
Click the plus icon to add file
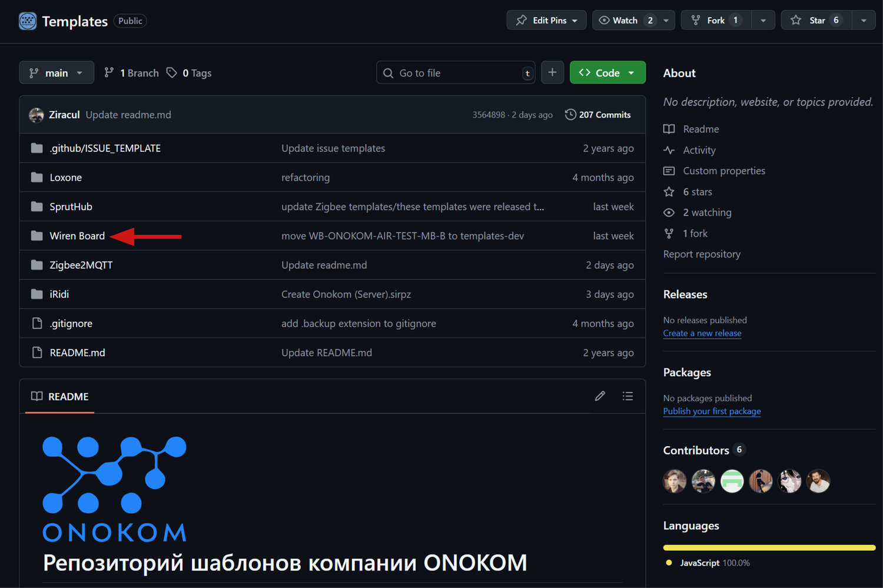click(552, 72)
